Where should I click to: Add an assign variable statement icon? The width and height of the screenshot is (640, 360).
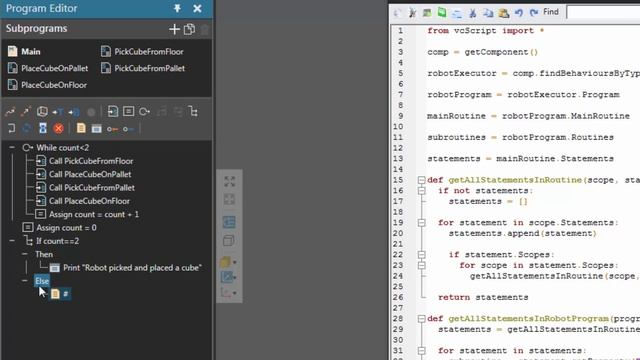pos(129,111)
